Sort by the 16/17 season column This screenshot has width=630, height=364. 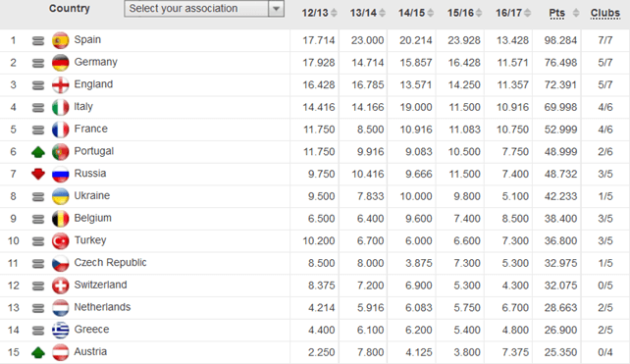point(512,13)
